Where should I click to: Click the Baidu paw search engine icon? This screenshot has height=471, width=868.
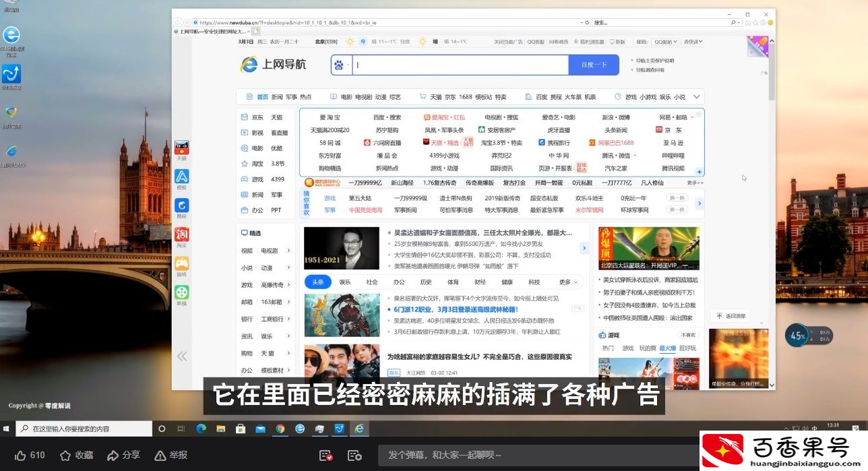click(x=339, y=65)
